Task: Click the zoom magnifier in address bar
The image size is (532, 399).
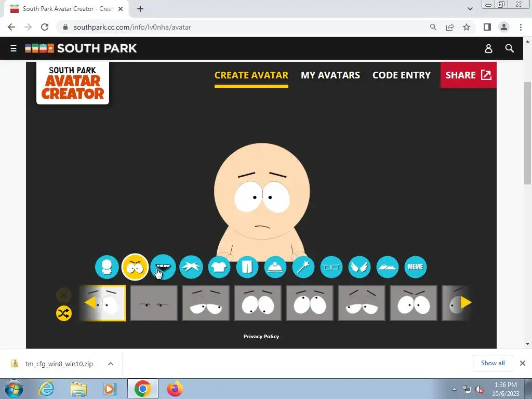Action: coord(433,27)
